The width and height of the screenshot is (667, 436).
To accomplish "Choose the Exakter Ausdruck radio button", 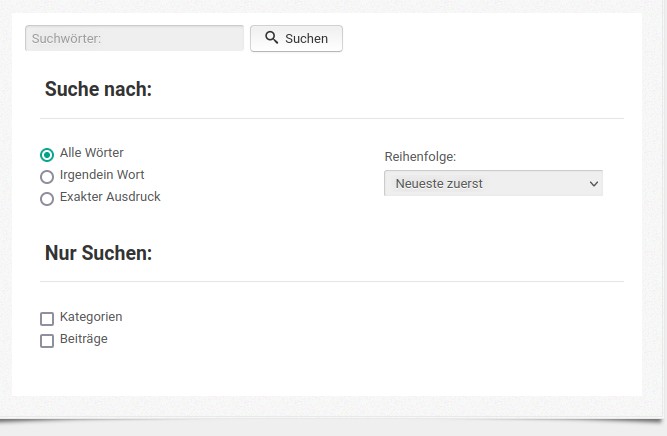I will pos(47,199).
